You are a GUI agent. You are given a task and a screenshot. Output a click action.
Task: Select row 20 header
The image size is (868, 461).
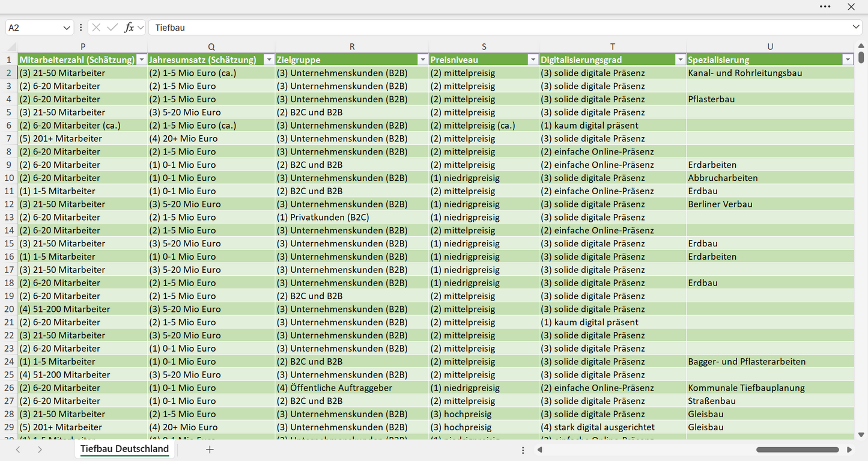tap(9, 309)
